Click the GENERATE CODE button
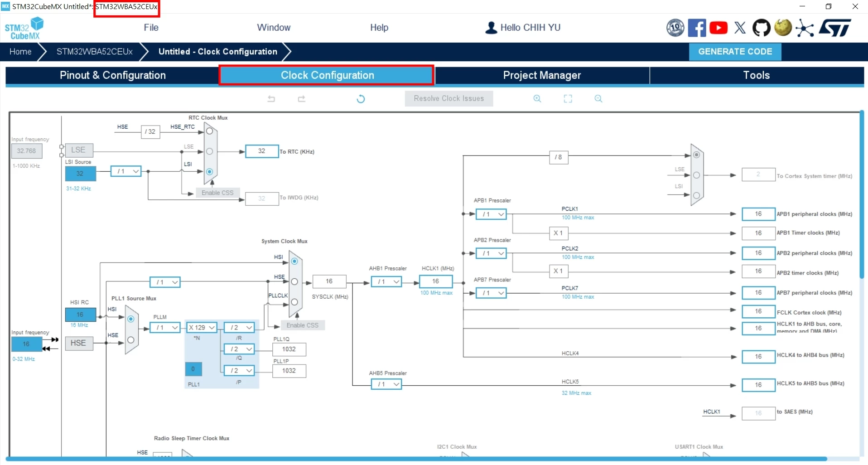 point(735,52)
